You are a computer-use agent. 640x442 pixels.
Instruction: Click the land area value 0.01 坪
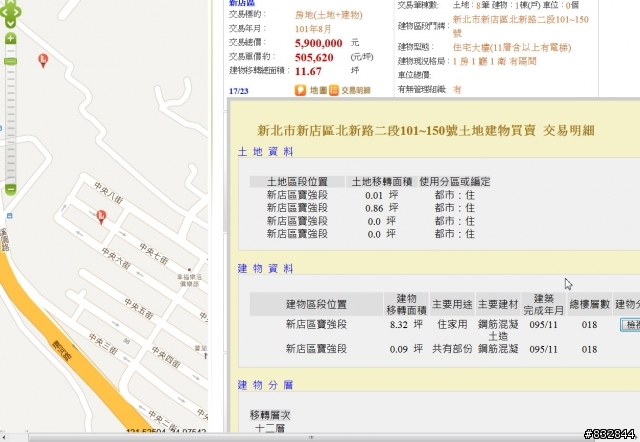[x=381, y=195]
